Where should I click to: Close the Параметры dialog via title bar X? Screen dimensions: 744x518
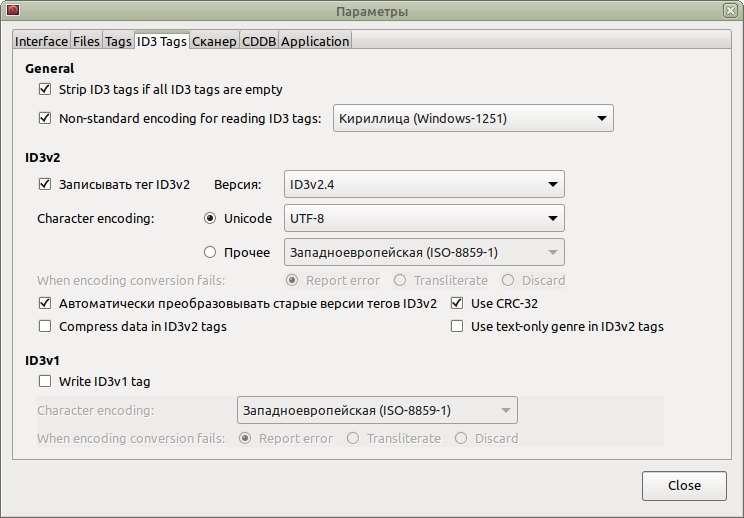pyautogui.click(x=730, y=10)
